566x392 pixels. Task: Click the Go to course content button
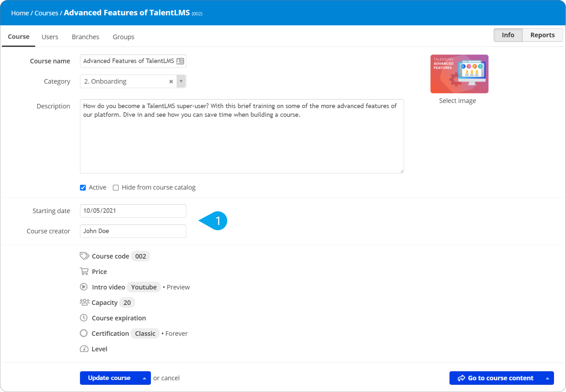(x=495, y=378)
